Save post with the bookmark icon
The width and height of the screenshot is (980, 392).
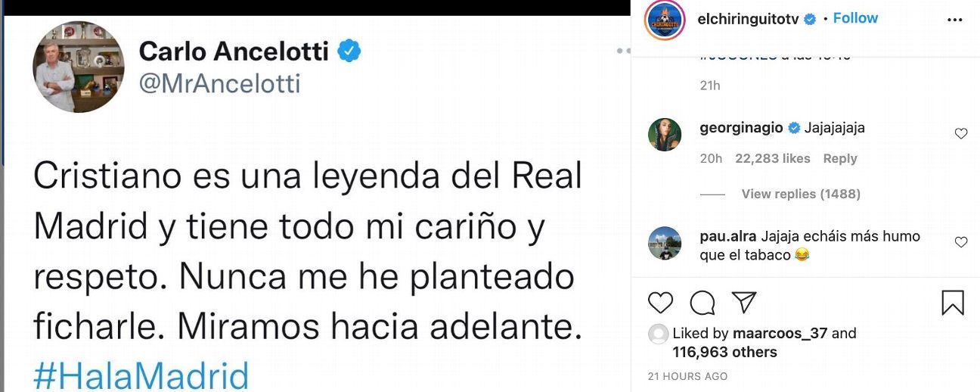(x=953, y=303)
